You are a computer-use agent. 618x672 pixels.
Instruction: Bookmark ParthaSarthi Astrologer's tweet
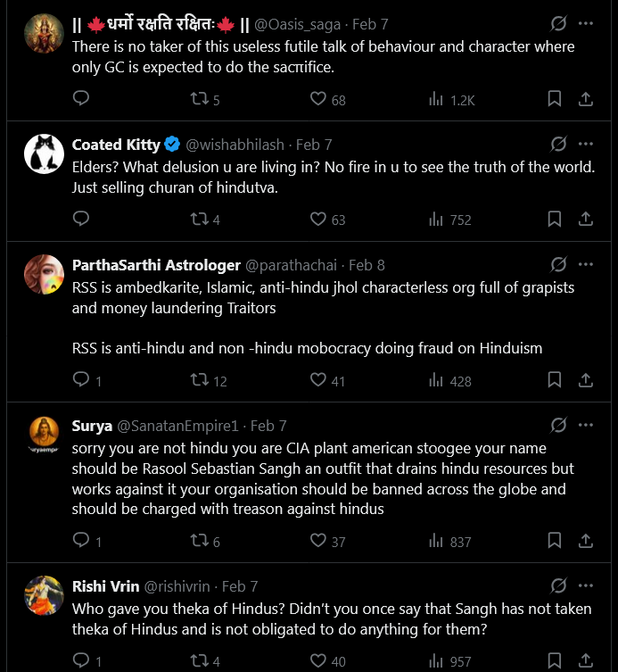(554, 380)
